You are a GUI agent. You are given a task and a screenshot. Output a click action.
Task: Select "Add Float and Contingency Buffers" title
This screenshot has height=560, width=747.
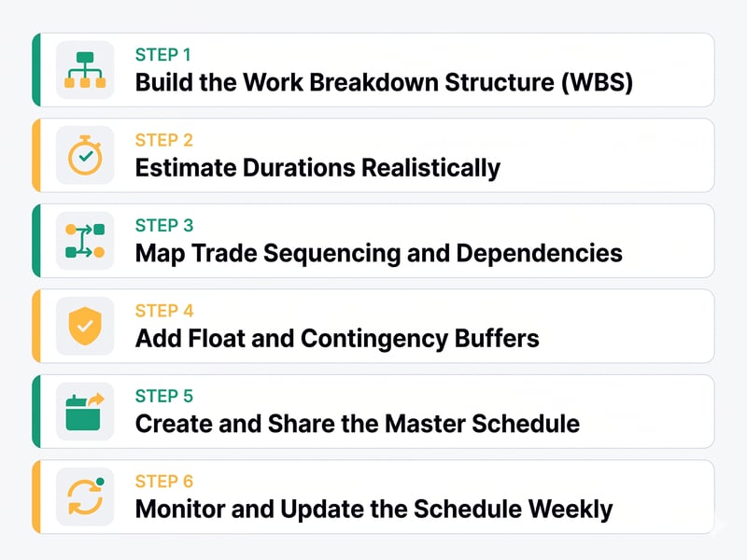[x=337, y=338]
